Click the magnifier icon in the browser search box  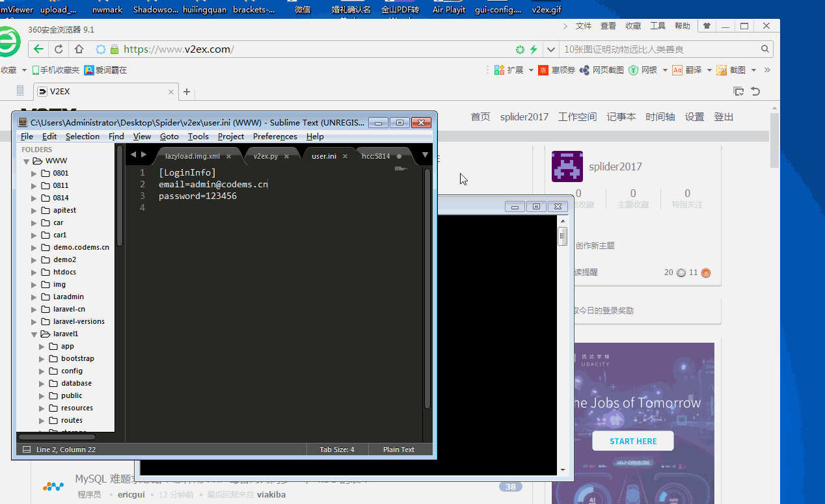point(765,49)
